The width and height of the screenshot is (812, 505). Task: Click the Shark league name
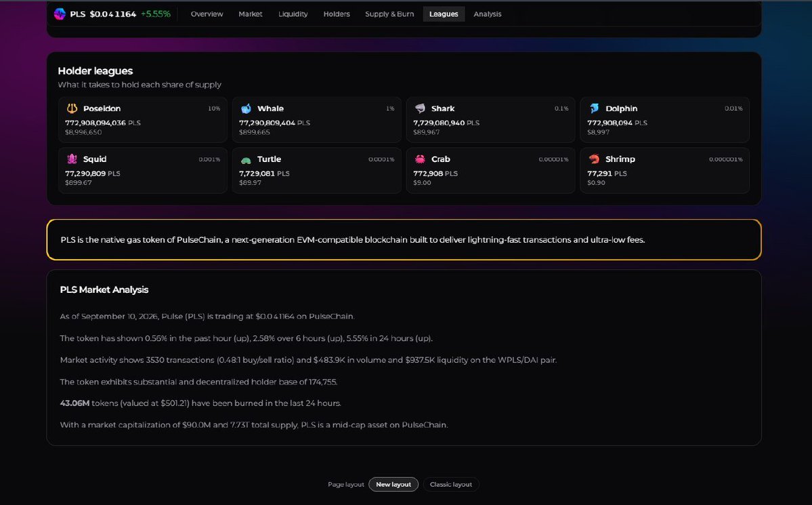tap(443, 108)
